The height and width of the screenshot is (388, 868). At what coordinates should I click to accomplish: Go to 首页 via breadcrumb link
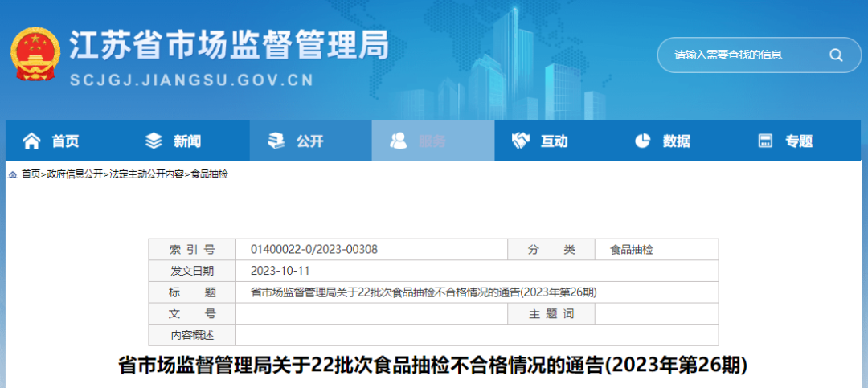pos(31,174)
